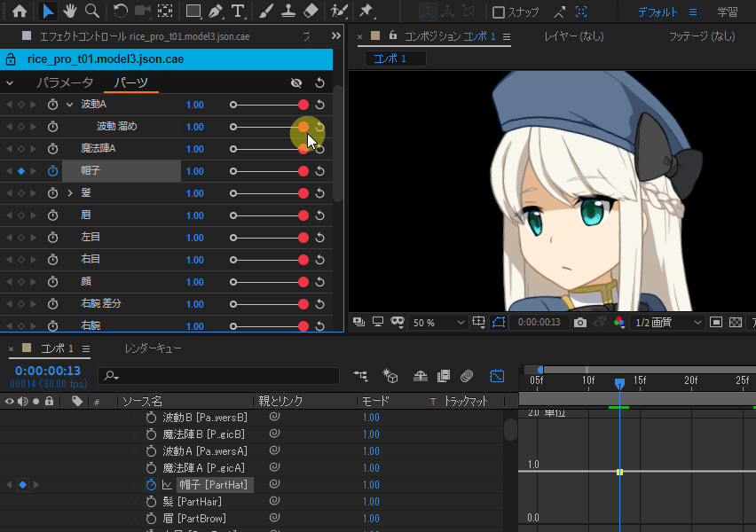Open the 1/2画質 resolution dropdown
Viewport: 756px width, 532px height.
667,323
